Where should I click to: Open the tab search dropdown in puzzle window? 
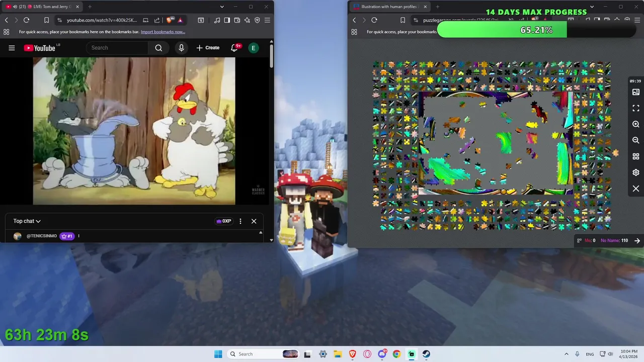click(x=592, y=7)
